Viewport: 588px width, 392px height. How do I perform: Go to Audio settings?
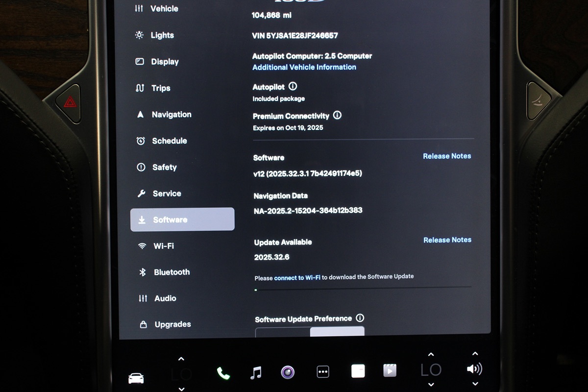click(158, 298)
